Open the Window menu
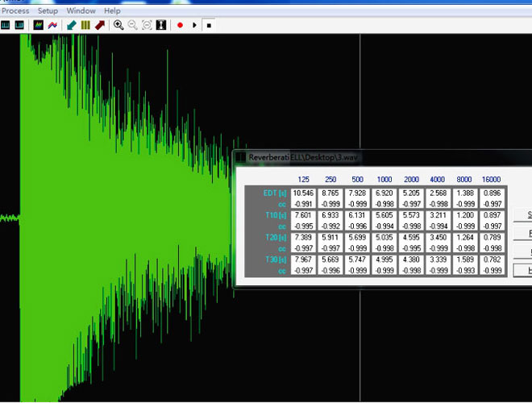The image size is (532, 403). 80,10
